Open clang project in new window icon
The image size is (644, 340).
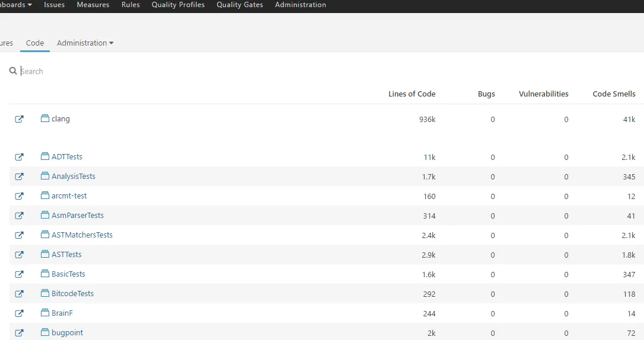coord(20,119)
